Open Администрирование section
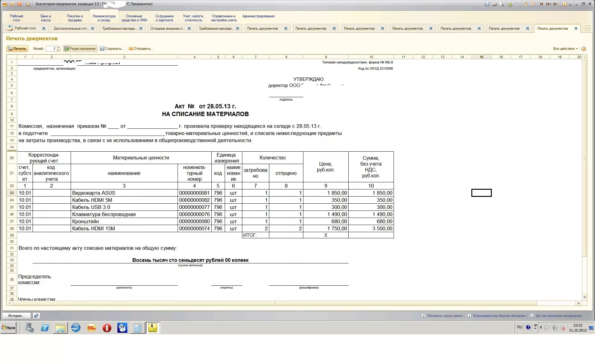The width and height of the screenshot is (595, 364). [x=258, y=16]
